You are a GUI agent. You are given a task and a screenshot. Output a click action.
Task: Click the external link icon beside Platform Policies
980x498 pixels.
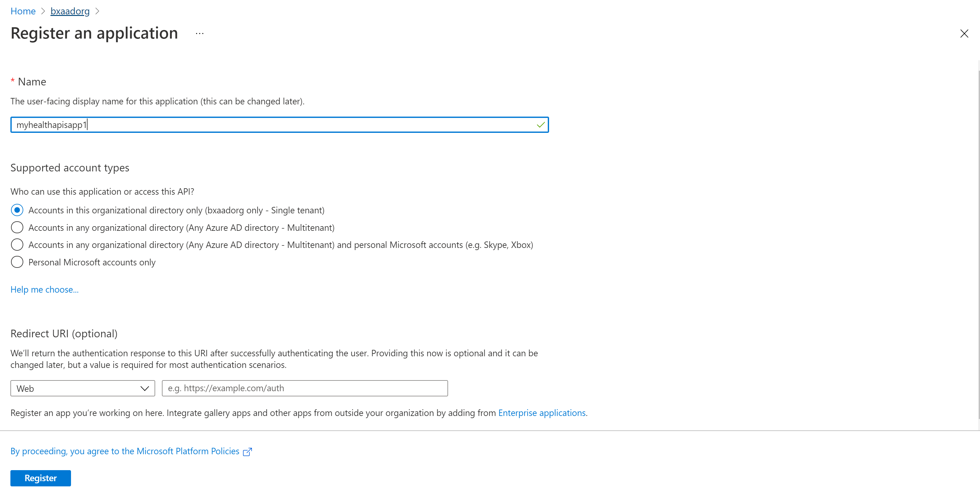247,451
